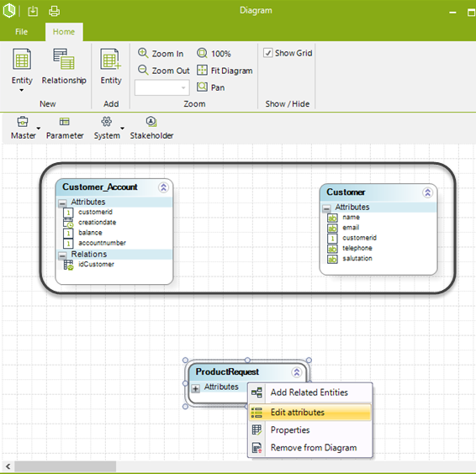
Task: Open the zoom percentage combo box
Action: [162, 87]
